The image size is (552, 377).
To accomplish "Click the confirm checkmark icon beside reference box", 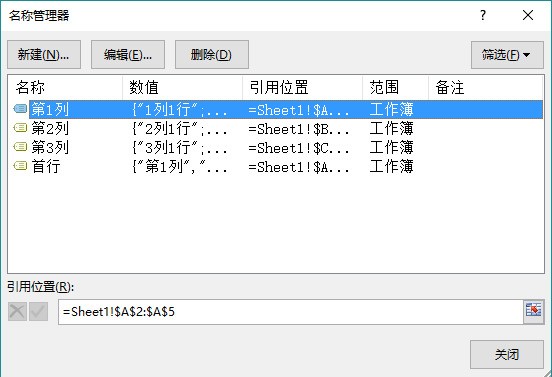I will tap(38, 312).
